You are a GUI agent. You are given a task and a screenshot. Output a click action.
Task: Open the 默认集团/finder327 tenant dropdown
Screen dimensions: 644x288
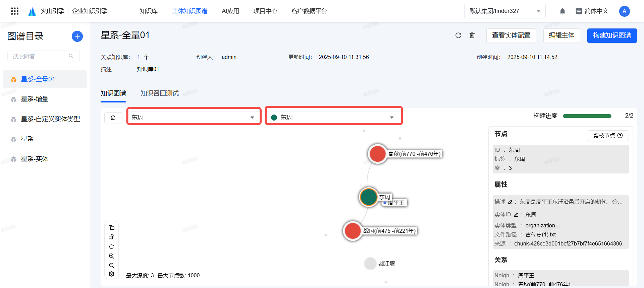(x=505, y=11)
